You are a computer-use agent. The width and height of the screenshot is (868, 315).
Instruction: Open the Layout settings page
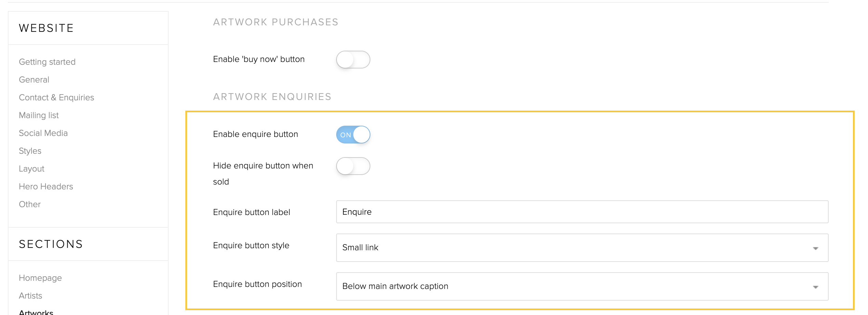pyautogui.click(x=31, y=169)
